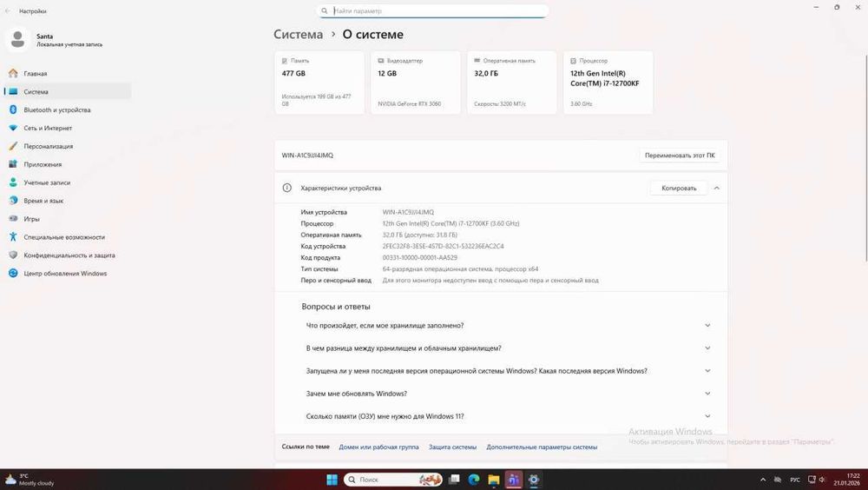Launch Microsoft Edge from taskbar
The width and height of the screenshot is (868, 490).
474,480
